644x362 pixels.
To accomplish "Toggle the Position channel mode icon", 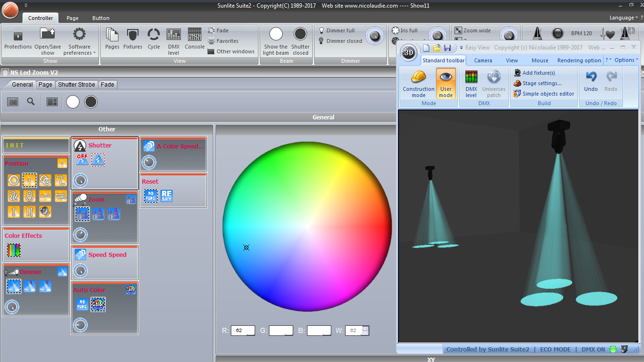I will [x=62, y=163].
